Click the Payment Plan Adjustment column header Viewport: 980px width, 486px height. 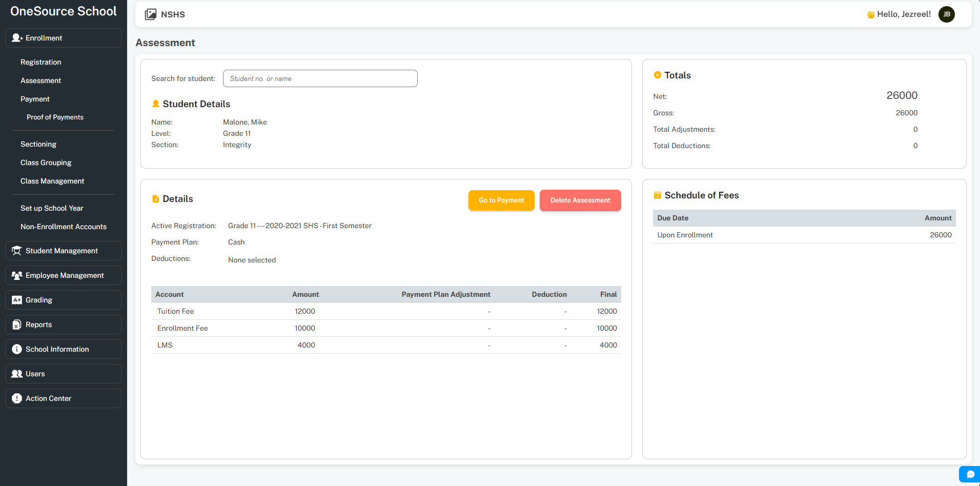[x=446, y=294]
